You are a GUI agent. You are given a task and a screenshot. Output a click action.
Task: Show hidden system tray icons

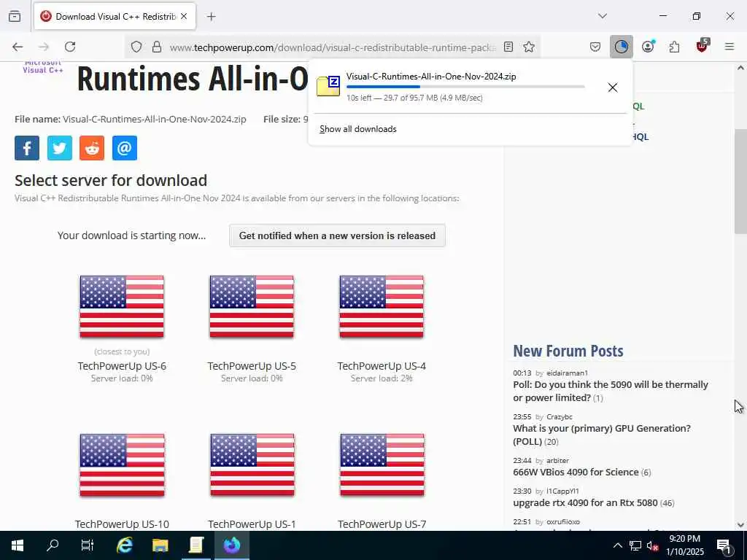[617, 545]
